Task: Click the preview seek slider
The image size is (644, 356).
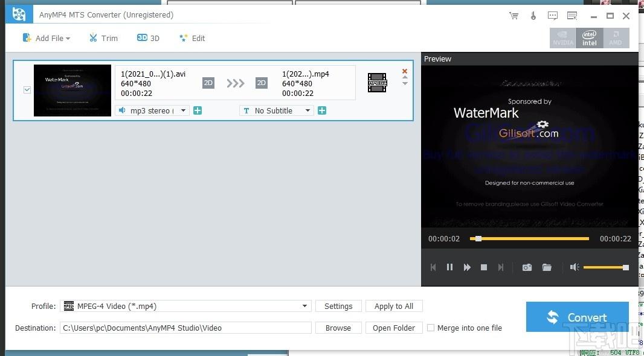Action: point(529,238)
